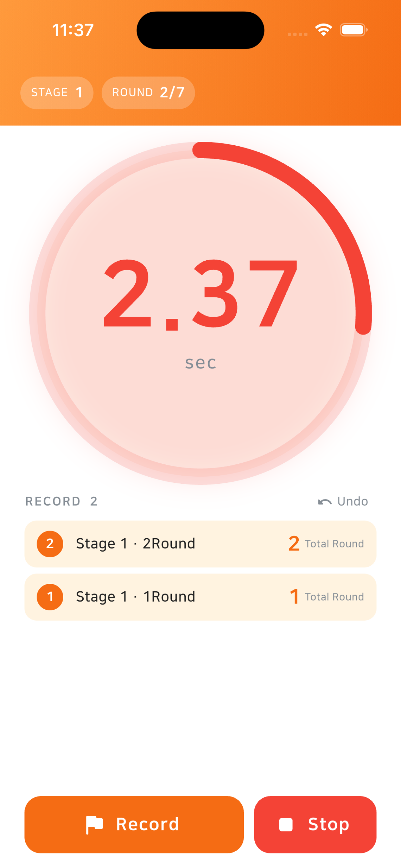Select the STAGE 1 pill
Screen dimensions: 401x868
pos(57,93)
